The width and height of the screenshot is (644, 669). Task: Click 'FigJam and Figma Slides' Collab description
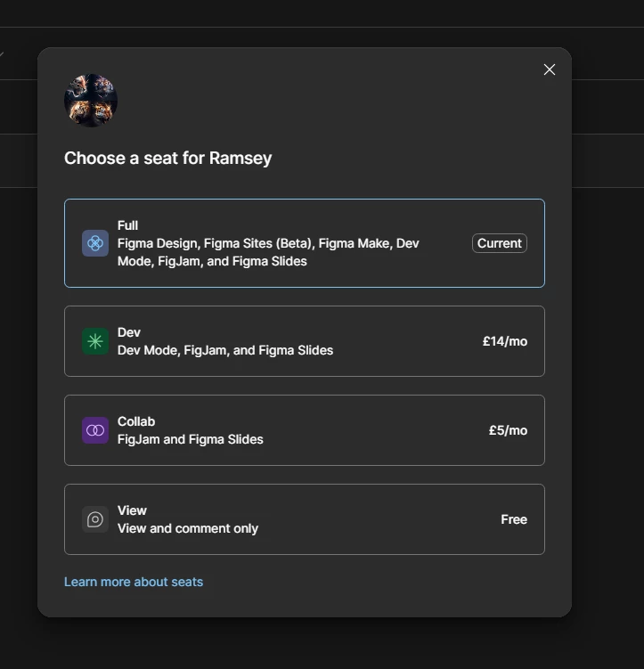tap(191, 439)
